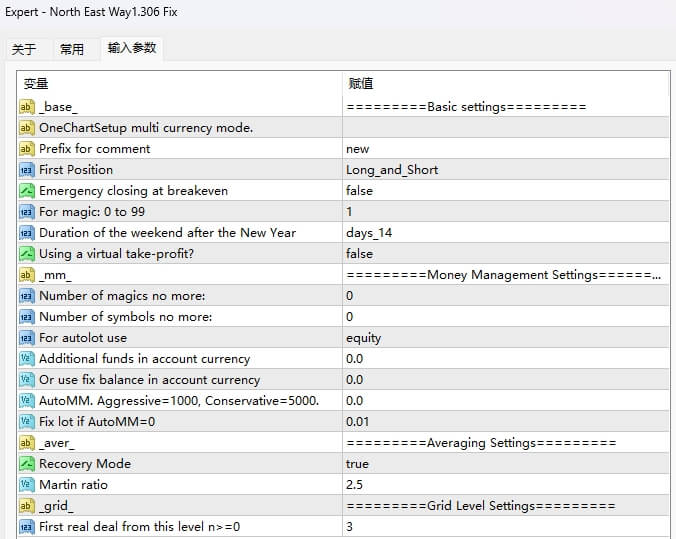The width and height of the screenshot is (676, 539).
Task: Switch to the 关于 tab
Action: (24, 50)
